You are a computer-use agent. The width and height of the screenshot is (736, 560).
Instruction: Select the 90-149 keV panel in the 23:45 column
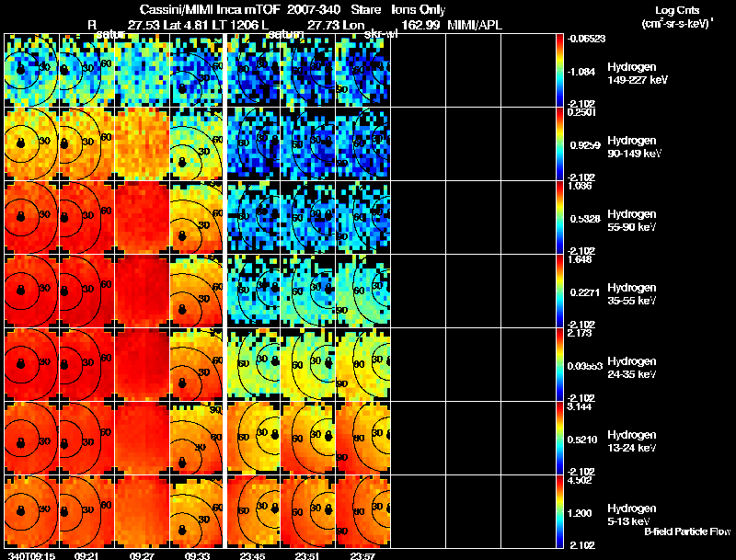253,143
